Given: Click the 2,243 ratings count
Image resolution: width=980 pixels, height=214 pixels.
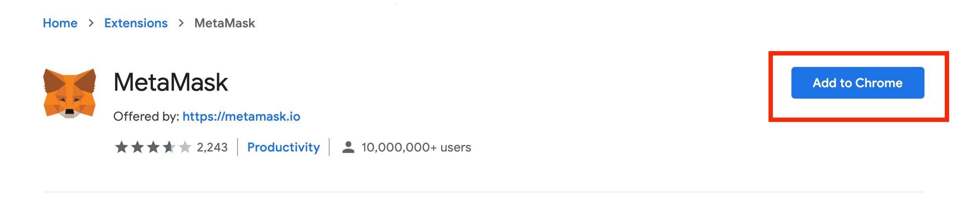Looking at the screenshot, I should (212, 147).
